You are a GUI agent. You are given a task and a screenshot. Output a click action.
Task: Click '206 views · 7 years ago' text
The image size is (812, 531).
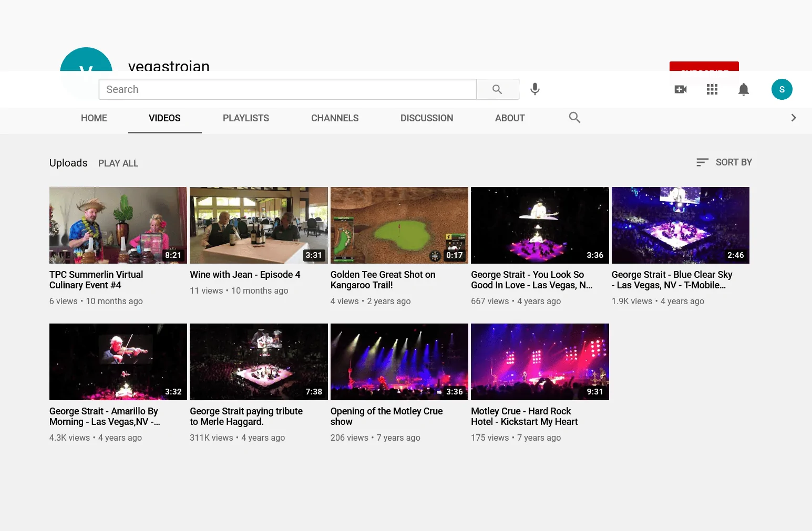[x=375, y=438]
